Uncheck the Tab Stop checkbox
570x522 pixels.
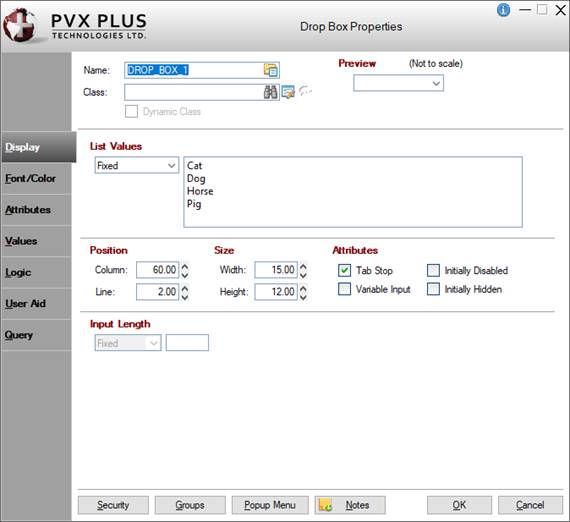tap(344, 270)
